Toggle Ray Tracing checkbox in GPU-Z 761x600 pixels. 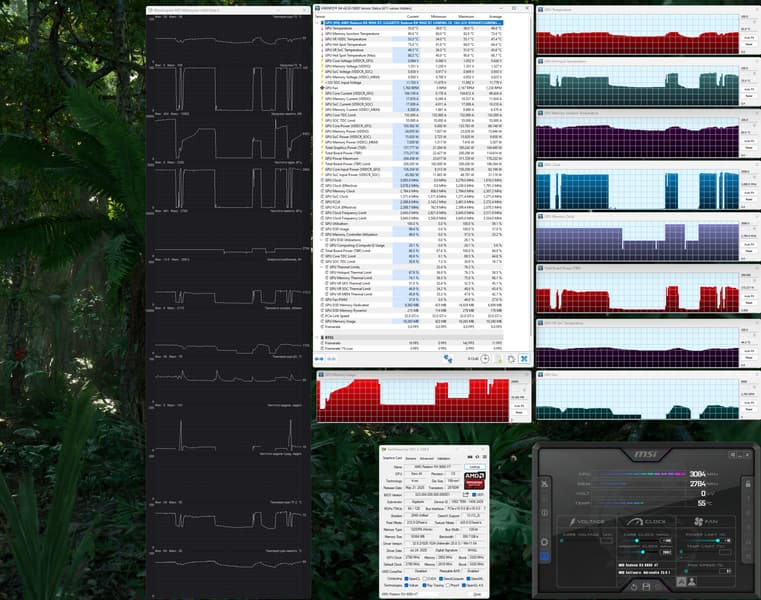point(425,585)
